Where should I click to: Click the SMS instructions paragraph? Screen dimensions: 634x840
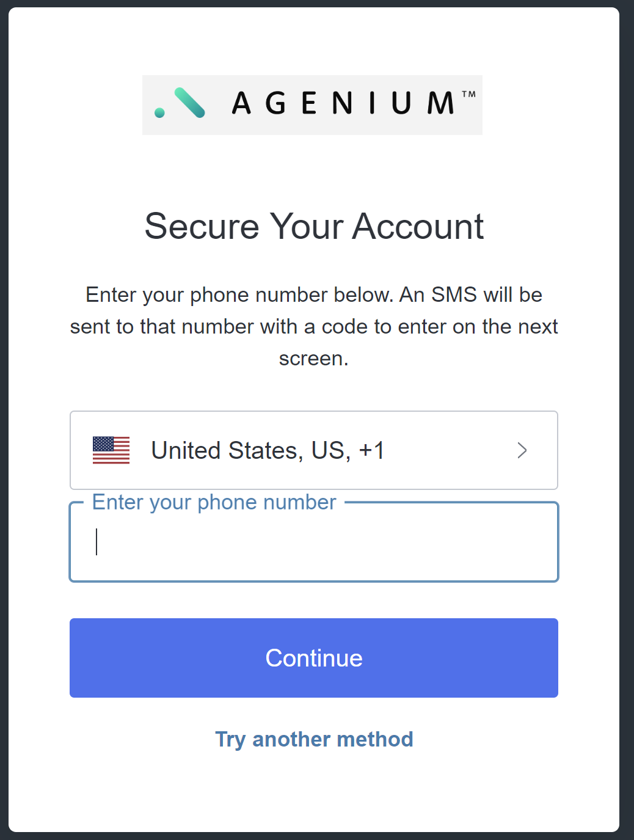[314, 326]
